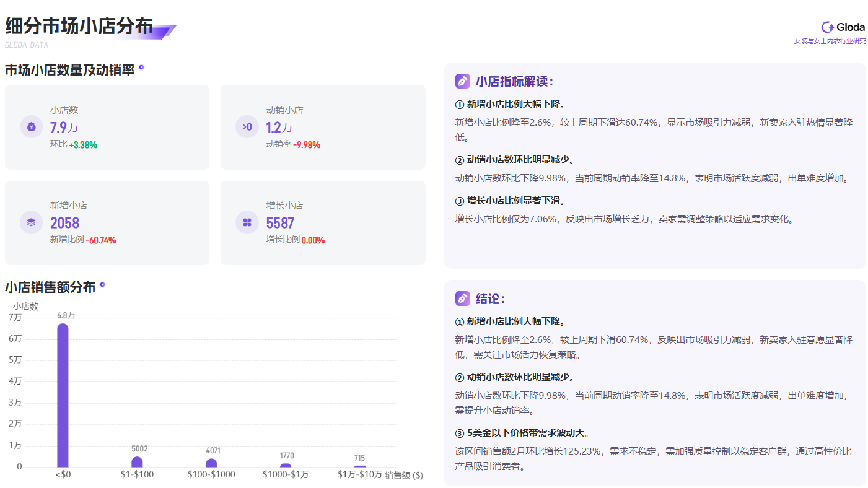Image resolution: width=868 pixels, height=488 pixels.
Task: Click the >0 icon on the 动销小店 card
Action: pos(247,127)
